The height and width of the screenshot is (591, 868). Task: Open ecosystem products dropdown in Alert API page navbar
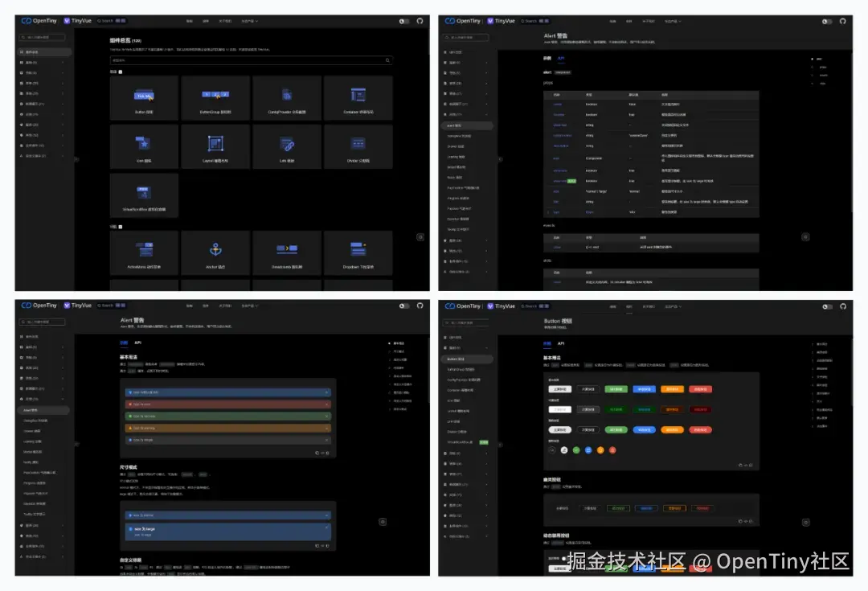tap(674, 21)
